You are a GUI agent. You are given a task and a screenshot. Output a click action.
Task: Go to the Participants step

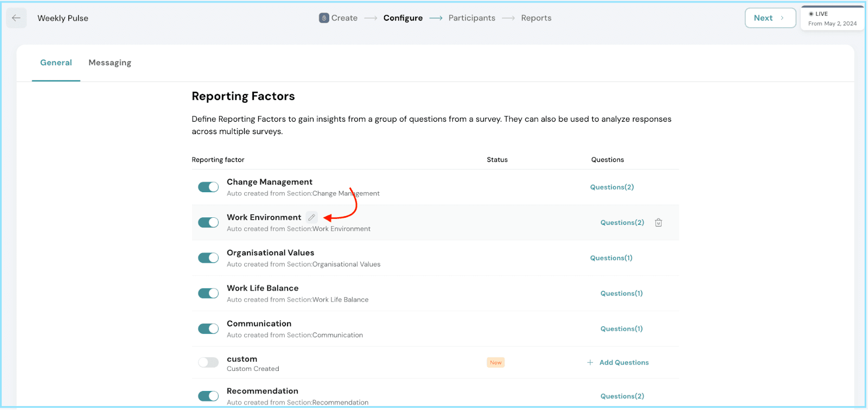(471, 18)
